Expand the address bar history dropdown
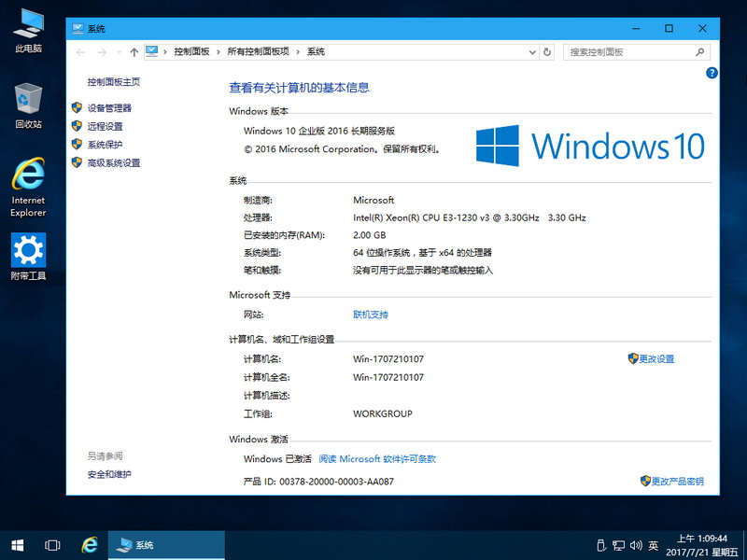 point(532,52)
